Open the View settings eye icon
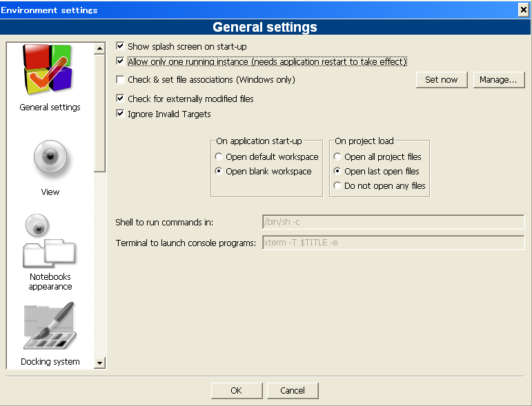The height and width of the screenshot is (406, 532). click(50, 158)
